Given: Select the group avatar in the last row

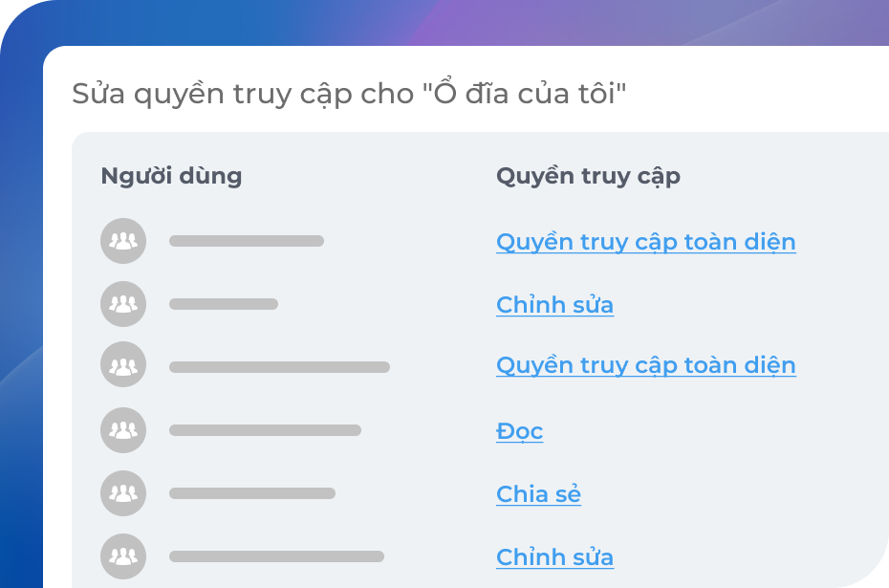Looking at the screenshot, I should coord(123,556).
